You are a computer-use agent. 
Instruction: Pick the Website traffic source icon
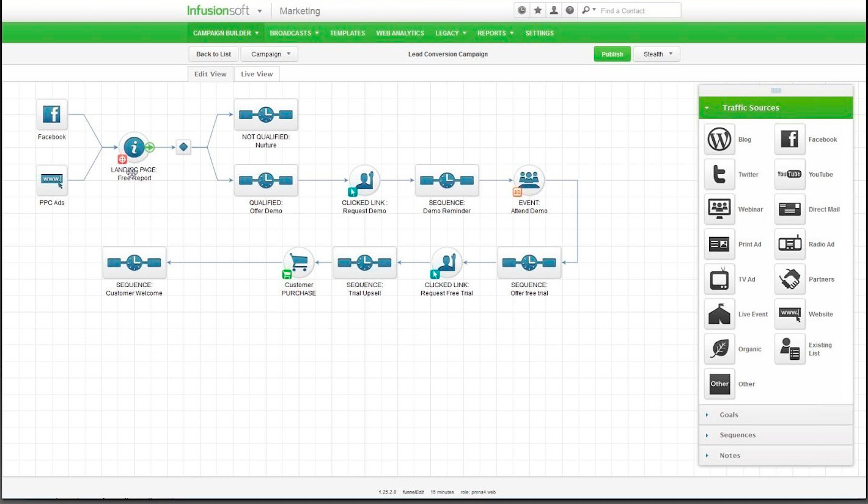click(x=790, y=314)
